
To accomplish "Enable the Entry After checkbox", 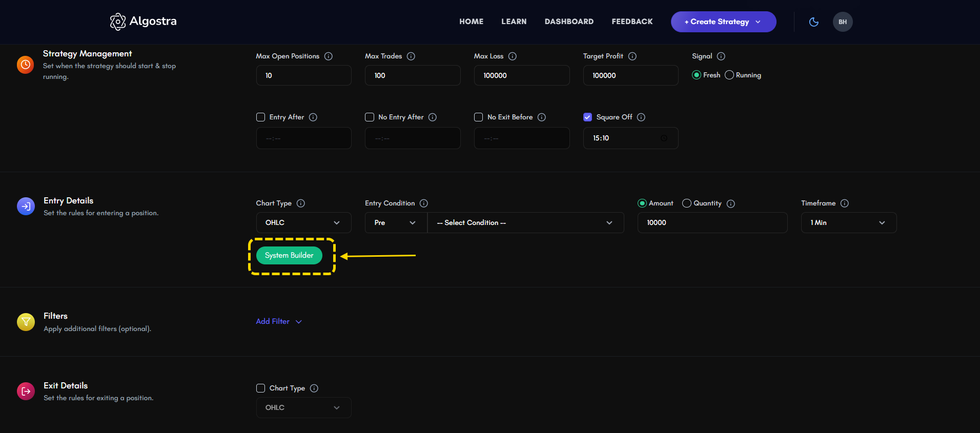I will pyautogui.click(x=260, y=117).
